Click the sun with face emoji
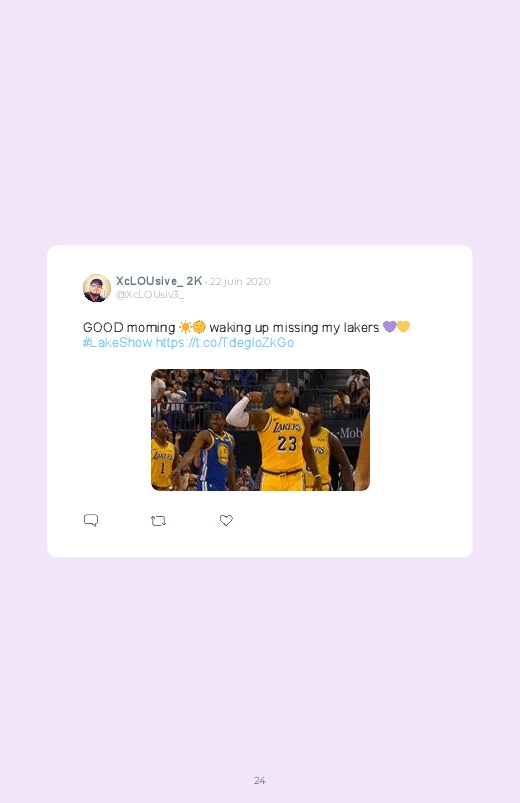 199,327
